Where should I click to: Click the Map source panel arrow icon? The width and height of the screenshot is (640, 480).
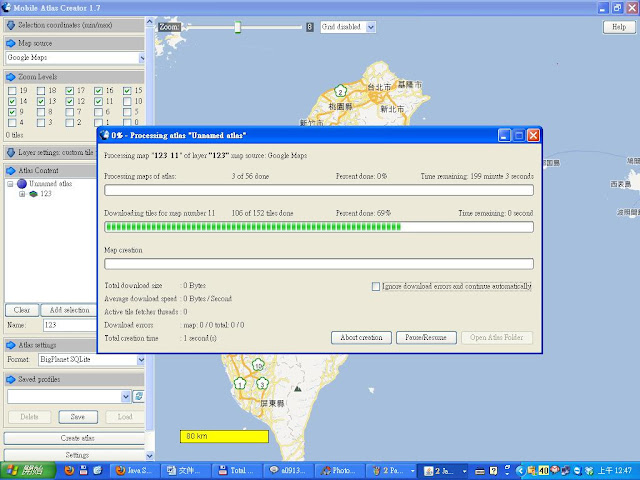coord(11,43)
